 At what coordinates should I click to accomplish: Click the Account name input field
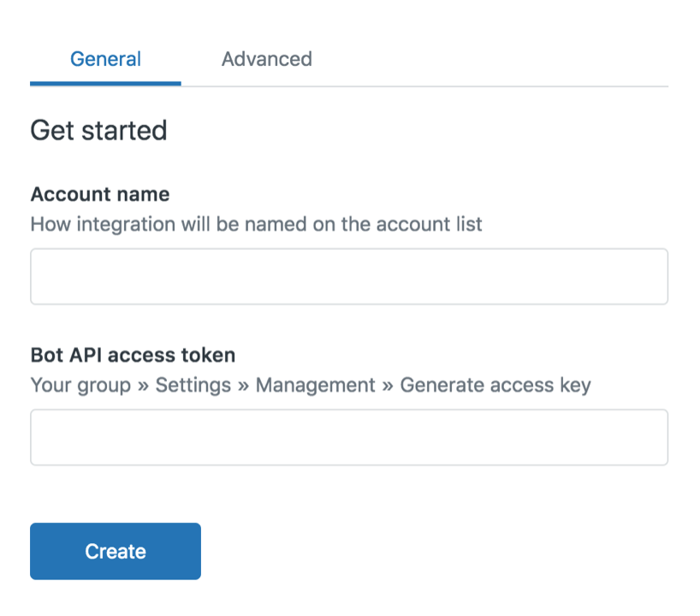(348, 276)
